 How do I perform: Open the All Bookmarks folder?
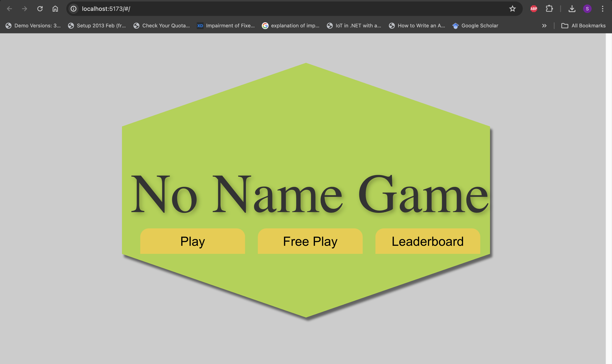point(584,25)
